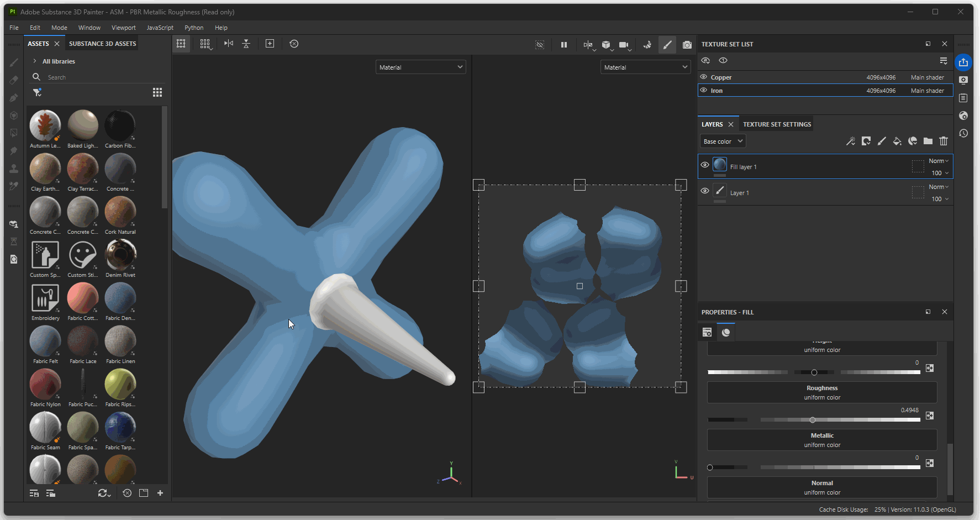Adjust the Roughness slider handle

coord(812,420)
